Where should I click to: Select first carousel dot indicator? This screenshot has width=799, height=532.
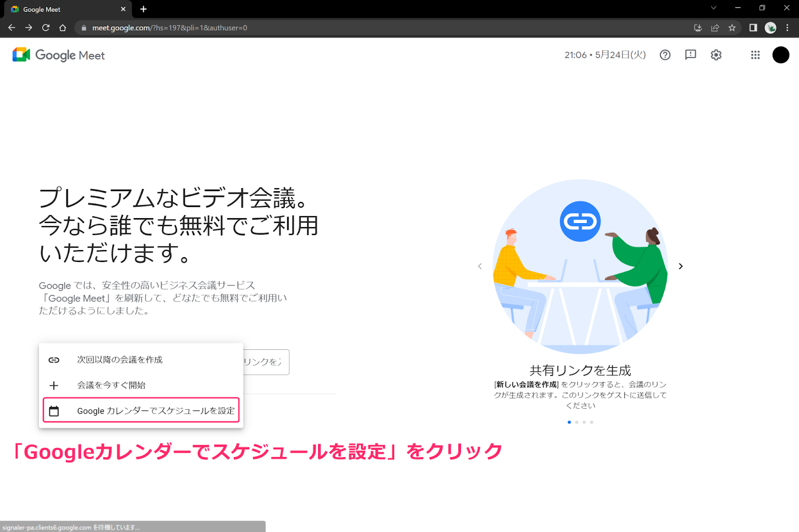click(569, 422)
